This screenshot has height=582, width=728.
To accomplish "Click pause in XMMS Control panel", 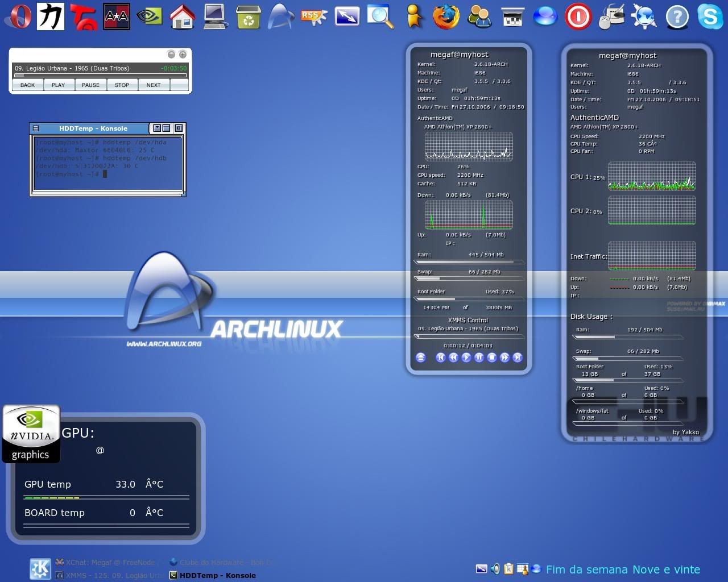I will click(x=479, y=357).
